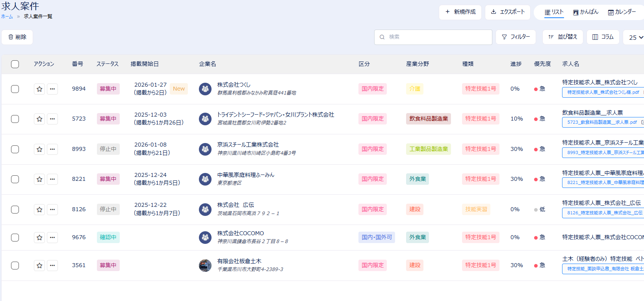The image size is (644, 301).
Task: Switch to the かんばん view tab
Action: click(x=585, y=12)
